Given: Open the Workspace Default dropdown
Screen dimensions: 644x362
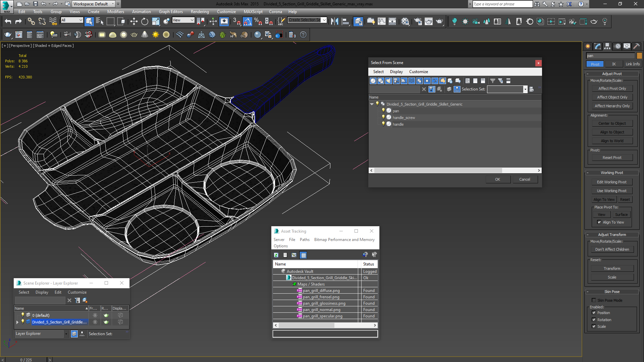Looking at the screenshot, I should [94, 4].
